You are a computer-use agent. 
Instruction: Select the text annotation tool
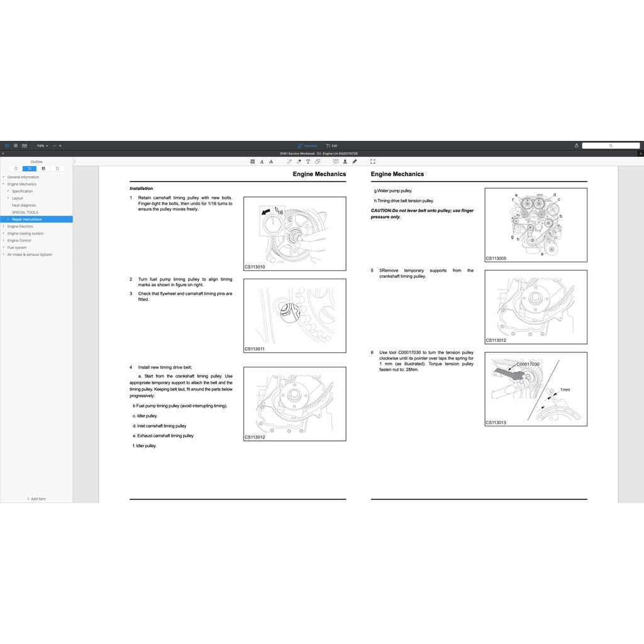[x=308, y=161]
